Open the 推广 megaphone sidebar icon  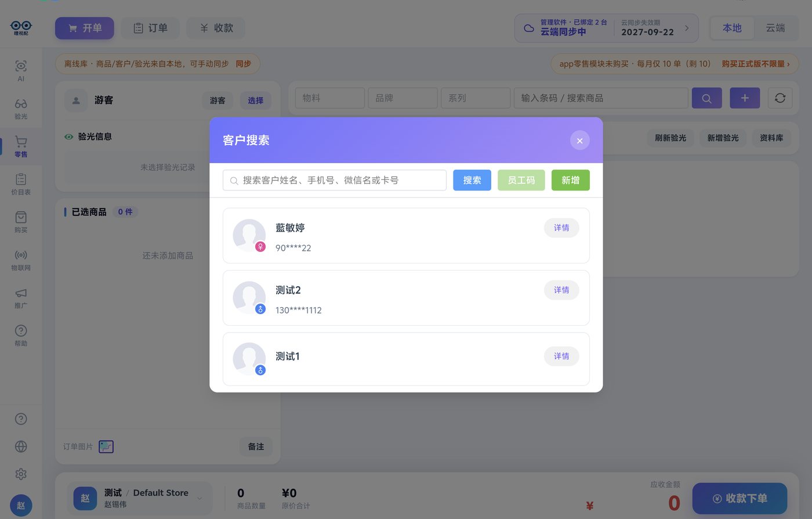[x=21, y=297]
